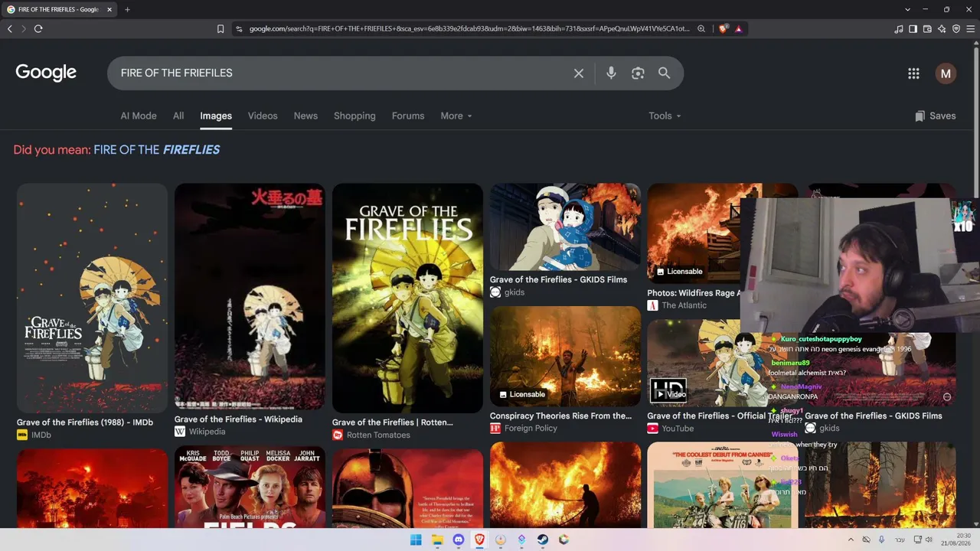
Task: Expand the More search filters dropdown
Action: (456, 116)
